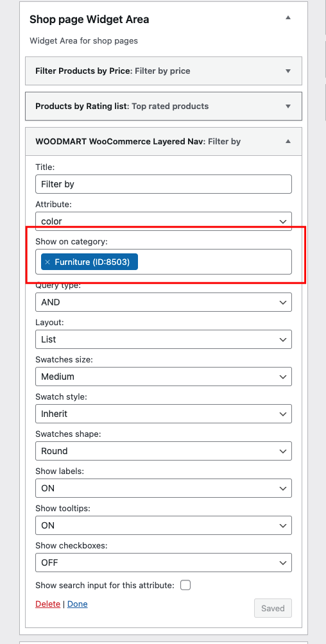Collapse the Shop page Widget Area arrow
The height and width of the screenshot is (644, 326).
(288, 18)
